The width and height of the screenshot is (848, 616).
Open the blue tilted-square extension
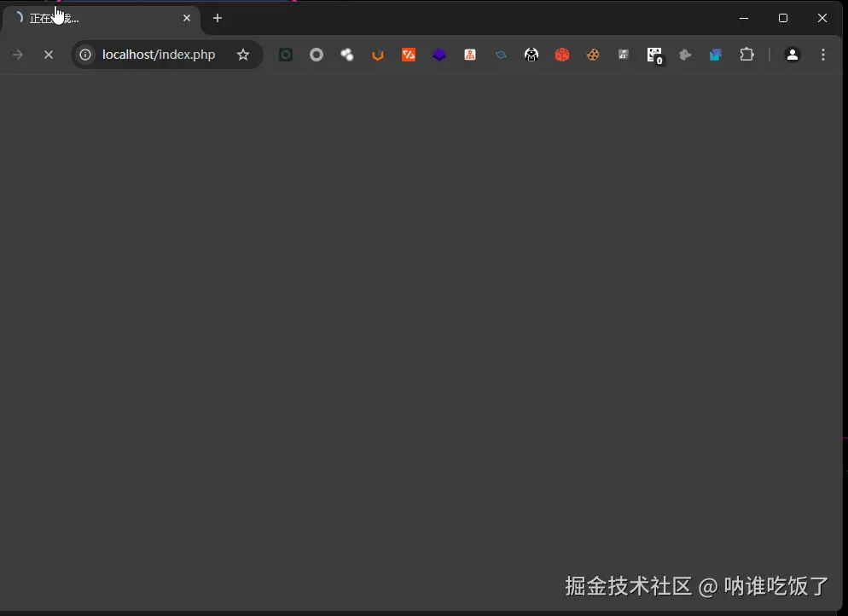point(501,55)
